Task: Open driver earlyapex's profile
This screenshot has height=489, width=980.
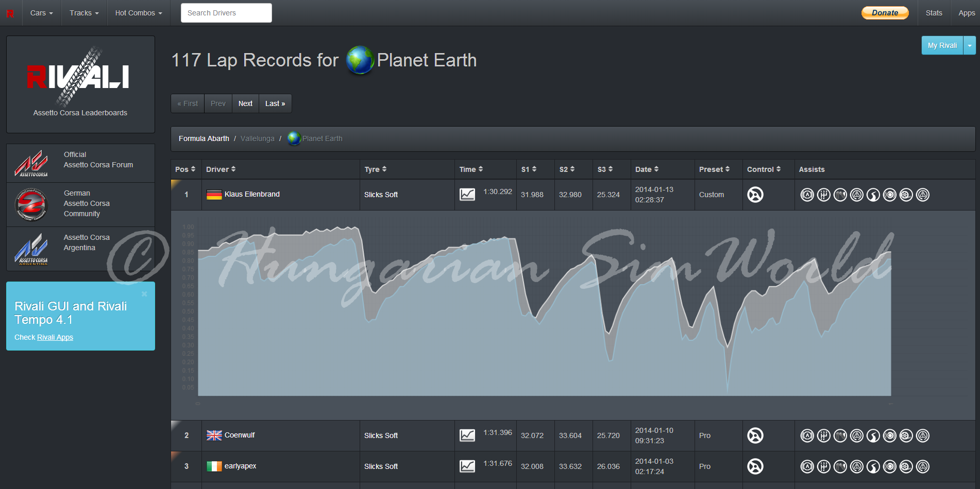Action: (x=241, y=466)
